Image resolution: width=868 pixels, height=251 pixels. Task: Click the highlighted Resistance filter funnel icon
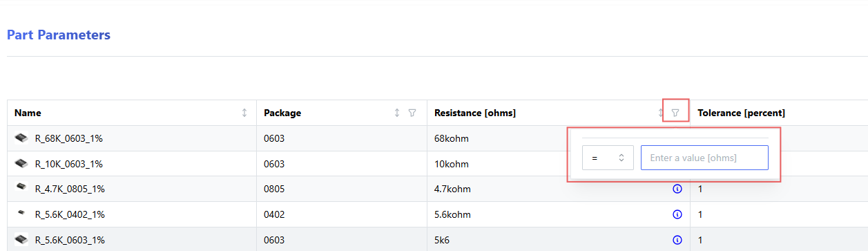pyautogui.click(x=675, y=113)
